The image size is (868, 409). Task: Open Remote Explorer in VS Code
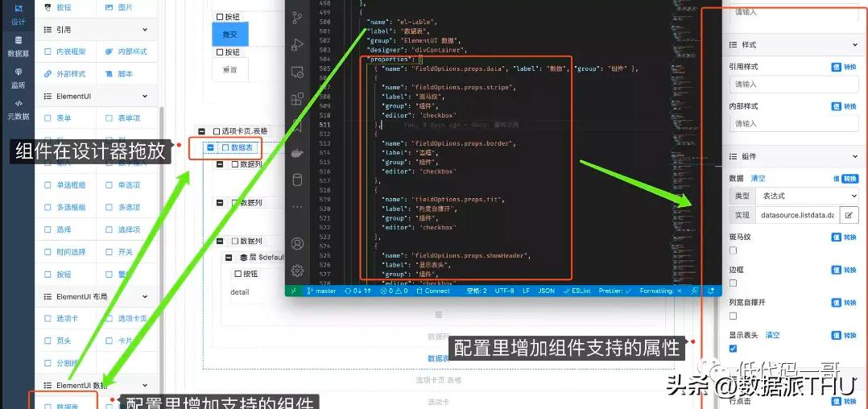pyautogui.click(x=297, y=72)
